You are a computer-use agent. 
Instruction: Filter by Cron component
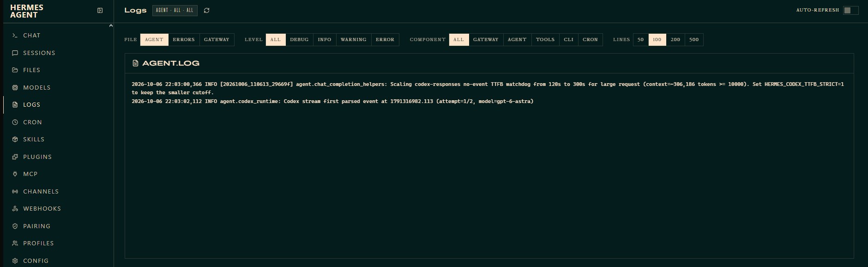590,40
